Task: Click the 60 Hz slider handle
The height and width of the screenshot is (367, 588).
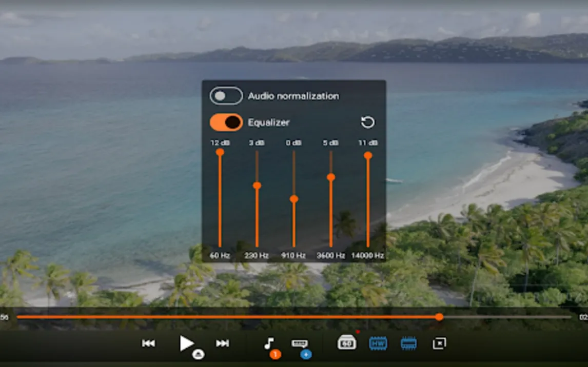Action: 220,152
